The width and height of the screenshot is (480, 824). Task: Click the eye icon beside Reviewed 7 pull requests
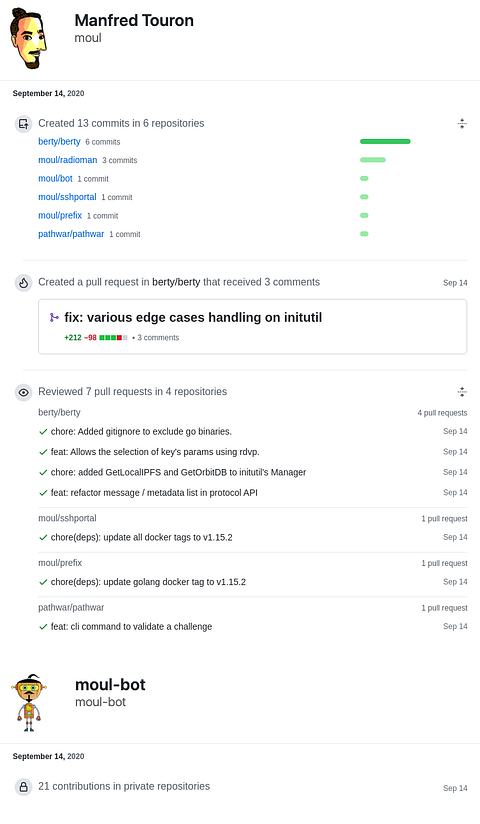click(x=23, y=392)
